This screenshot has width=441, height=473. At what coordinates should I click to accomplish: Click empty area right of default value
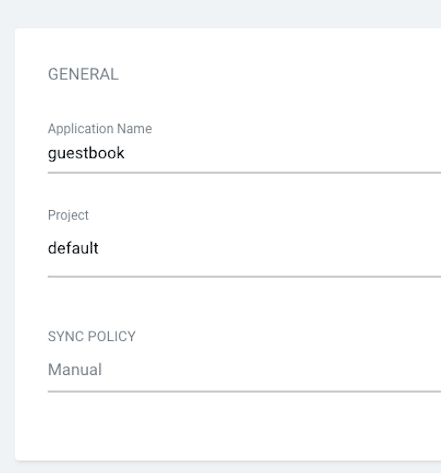[270, 249]
